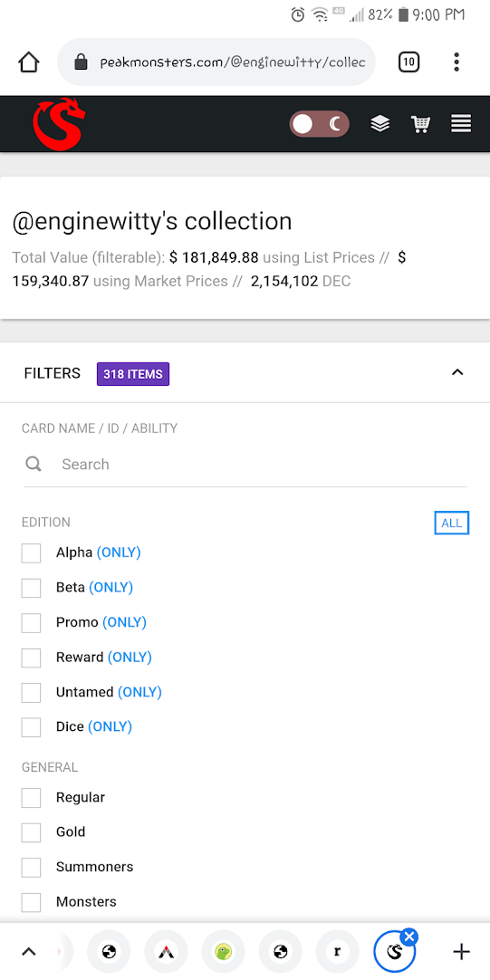Click the ONLY link next to Promo
This screenshot has height=980, width=490.
tap(124, 622)
